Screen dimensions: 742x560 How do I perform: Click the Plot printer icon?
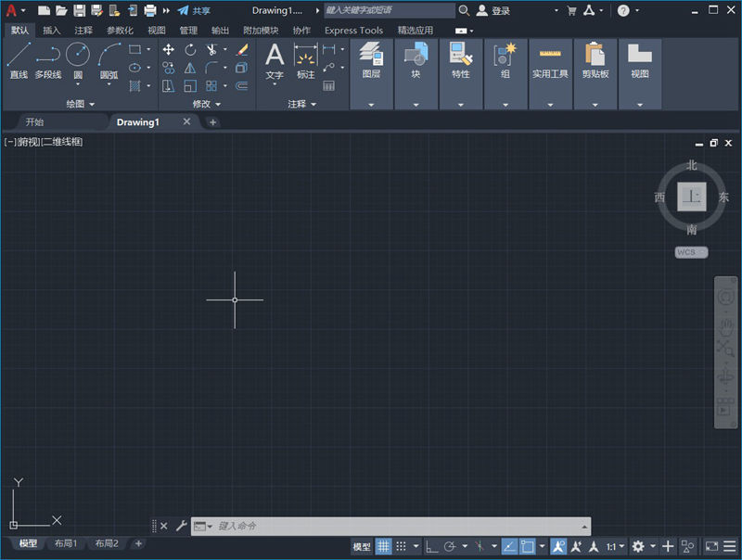click(150, 10)
